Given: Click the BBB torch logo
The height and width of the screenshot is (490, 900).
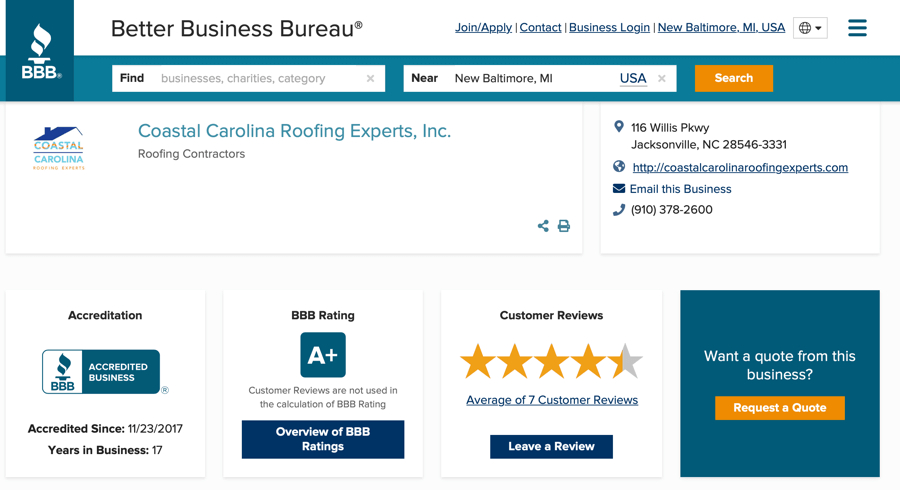Looking at the screenshot, I should click(41, 51).
